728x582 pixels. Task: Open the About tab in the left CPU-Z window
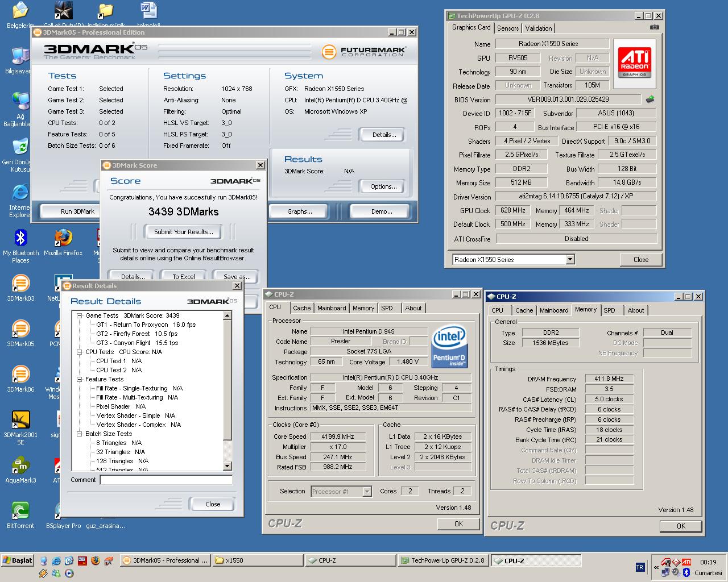point(413,308)
